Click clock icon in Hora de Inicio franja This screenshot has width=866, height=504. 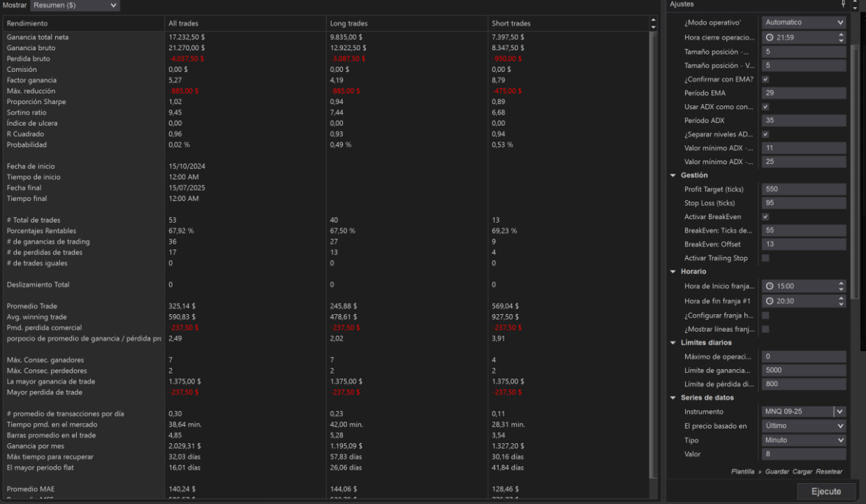pyautogui.click(x=770, y=286)
